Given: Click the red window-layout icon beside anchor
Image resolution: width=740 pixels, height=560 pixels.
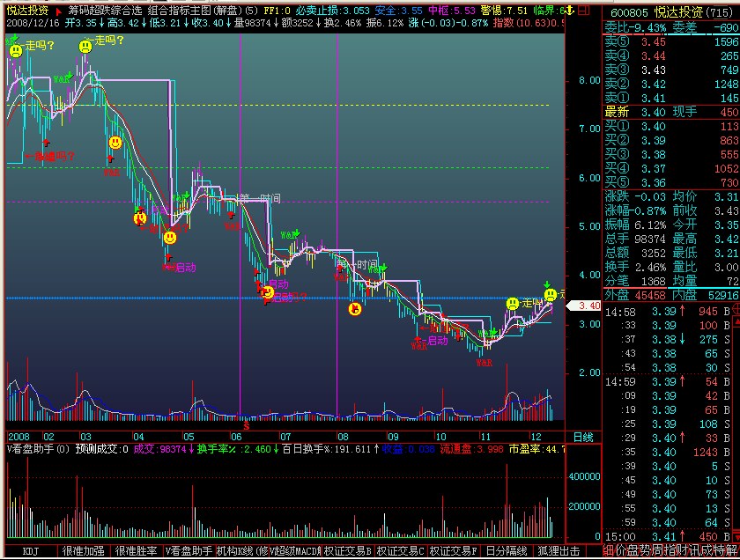Looking at the screenshot, I should (584, 10).
